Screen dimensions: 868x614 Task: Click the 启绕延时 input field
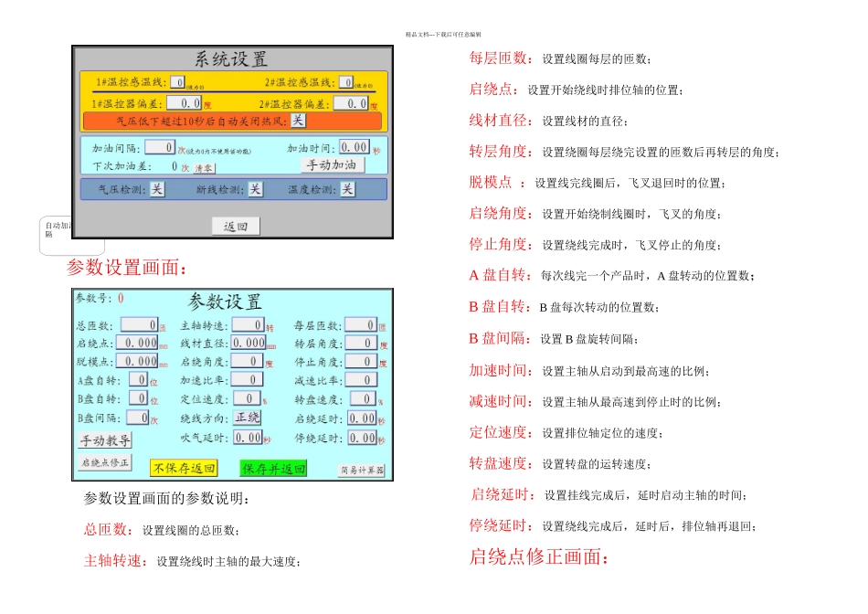pos(363,418)
